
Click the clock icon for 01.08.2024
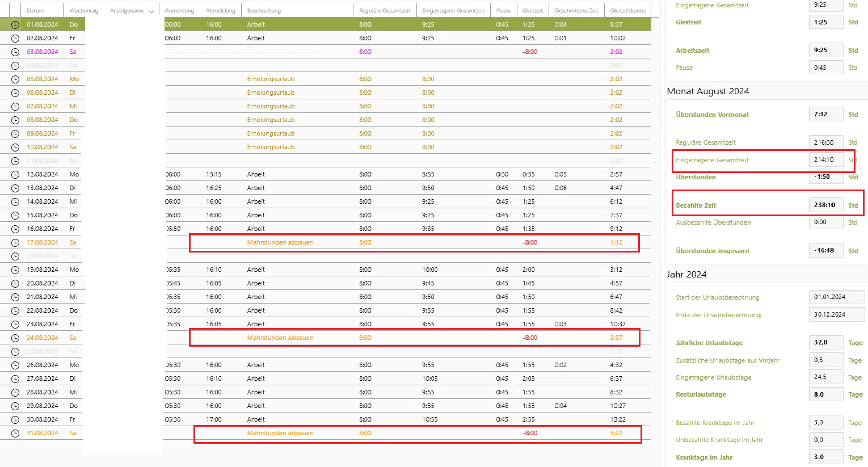pos(15,25)
